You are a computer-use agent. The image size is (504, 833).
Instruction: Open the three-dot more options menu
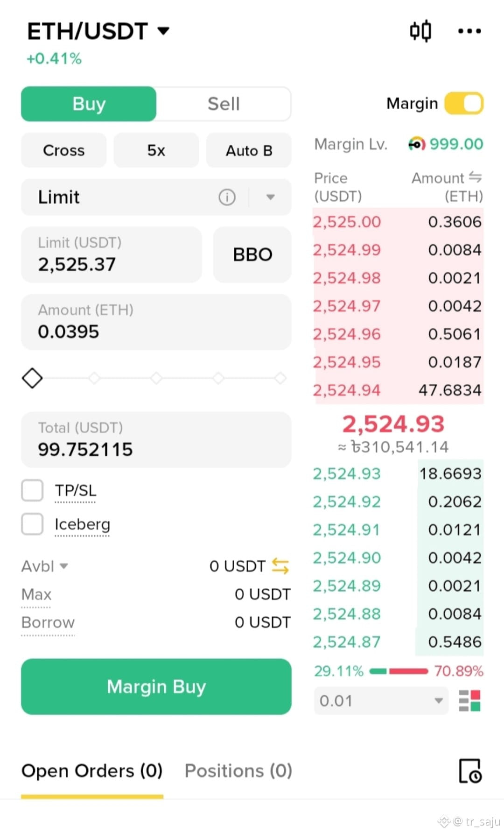[x=469, y=31]
